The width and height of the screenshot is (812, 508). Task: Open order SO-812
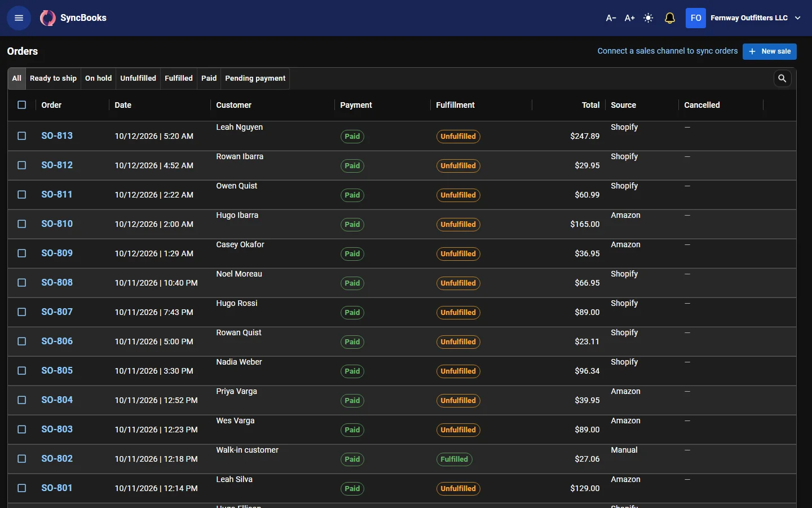coord(57,165)
